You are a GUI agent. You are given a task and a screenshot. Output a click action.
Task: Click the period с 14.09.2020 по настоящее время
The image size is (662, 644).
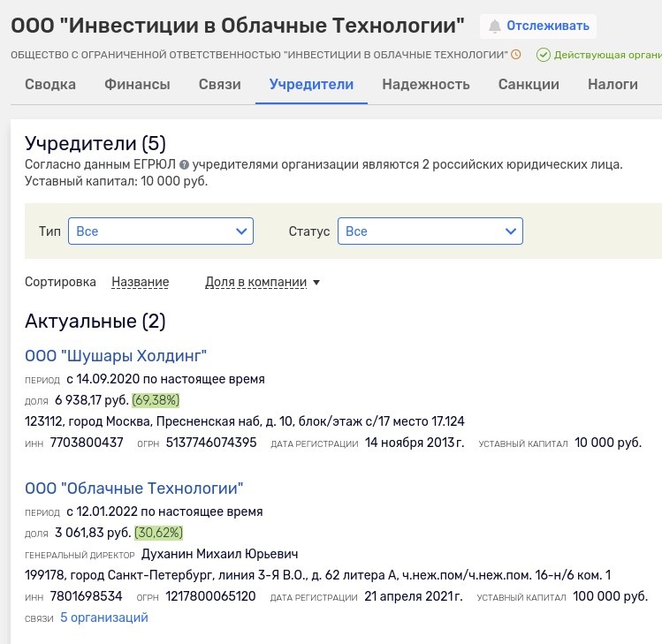(x=165, y=379)
